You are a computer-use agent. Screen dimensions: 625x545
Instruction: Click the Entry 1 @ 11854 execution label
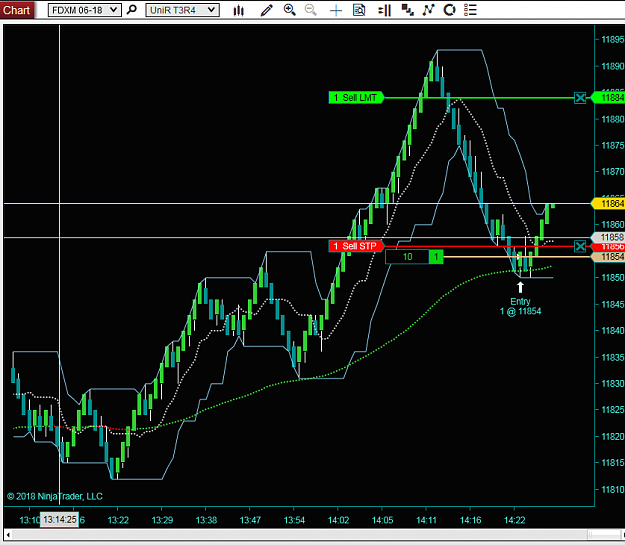click(521, 306)
